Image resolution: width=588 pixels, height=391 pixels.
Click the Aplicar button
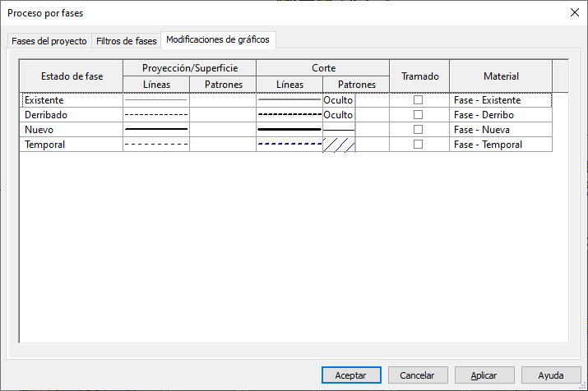[484, 375]
